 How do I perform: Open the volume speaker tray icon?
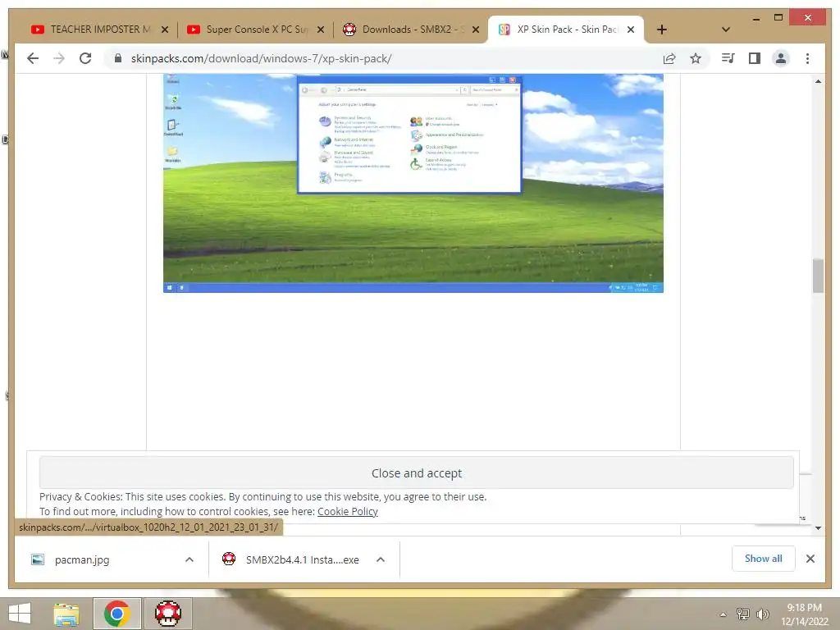point(763,614)
